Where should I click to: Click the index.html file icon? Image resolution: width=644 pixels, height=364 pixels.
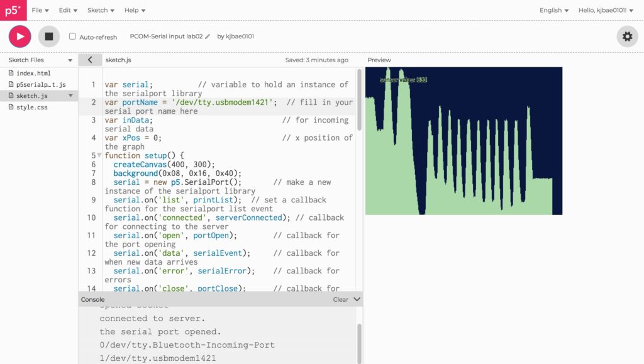(x=11, y=73)
